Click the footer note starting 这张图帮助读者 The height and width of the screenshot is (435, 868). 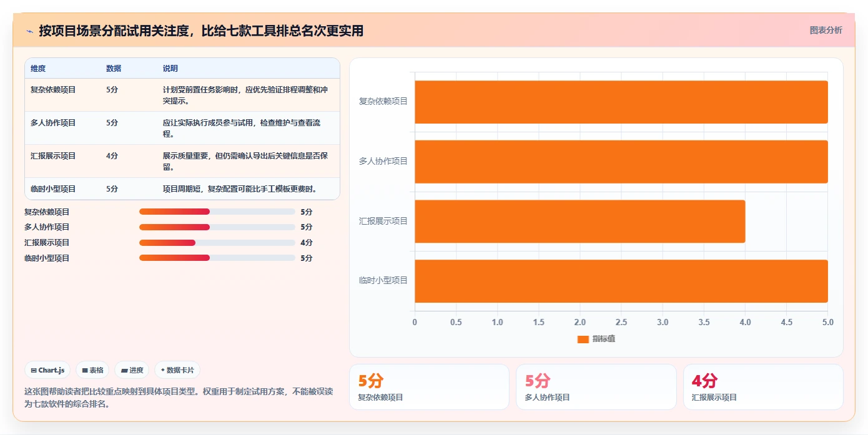pos(179,398)
